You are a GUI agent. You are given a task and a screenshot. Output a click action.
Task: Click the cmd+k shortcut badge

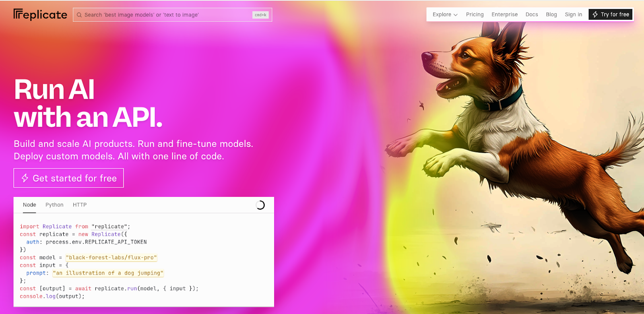pyautogui.click(x=260, y=15)
